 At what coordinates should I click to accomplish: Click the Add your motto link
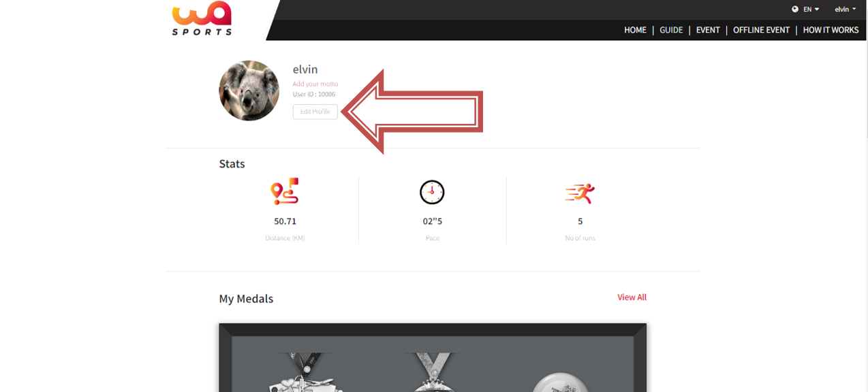tap(315, 84)
